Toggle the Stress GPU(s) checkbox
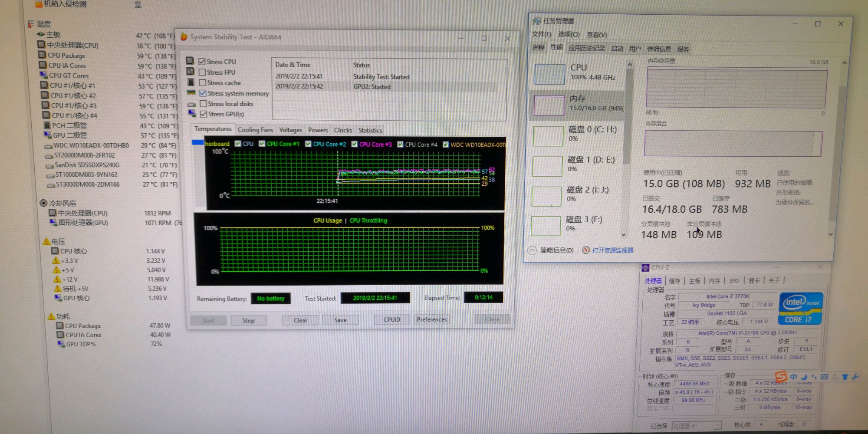Viewport: 868px width, 434px height. pos(204,114)
